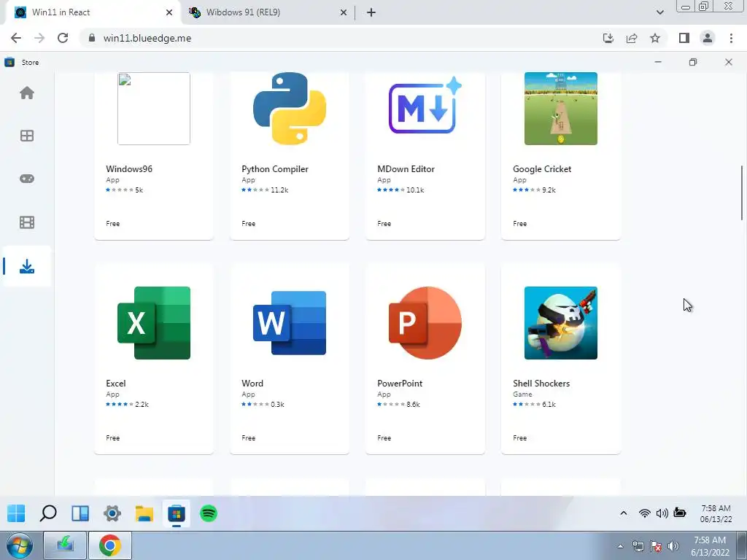Open the PowerPoint app icon
Image resolution: width=747 pixels, height=560 pixels.
pyautogui.click(x=425, y=323)
